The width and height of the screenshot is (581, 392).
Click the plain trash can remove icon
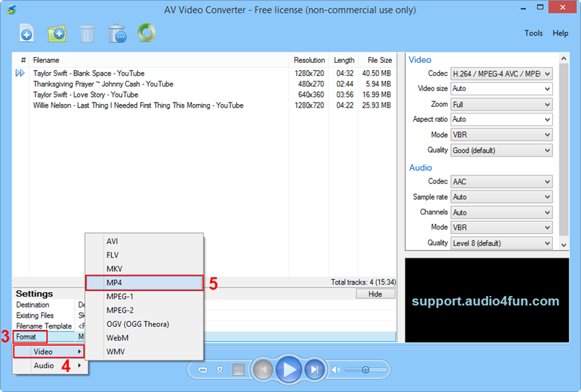point(87,33)
